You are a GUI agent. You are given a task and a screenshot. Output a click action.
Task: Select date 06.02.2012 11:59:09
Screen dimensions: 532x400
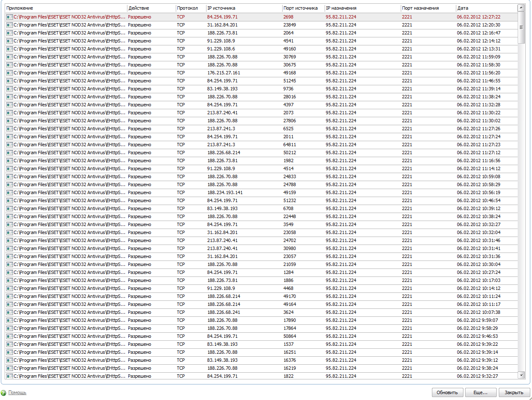click(x=479, y=57)
